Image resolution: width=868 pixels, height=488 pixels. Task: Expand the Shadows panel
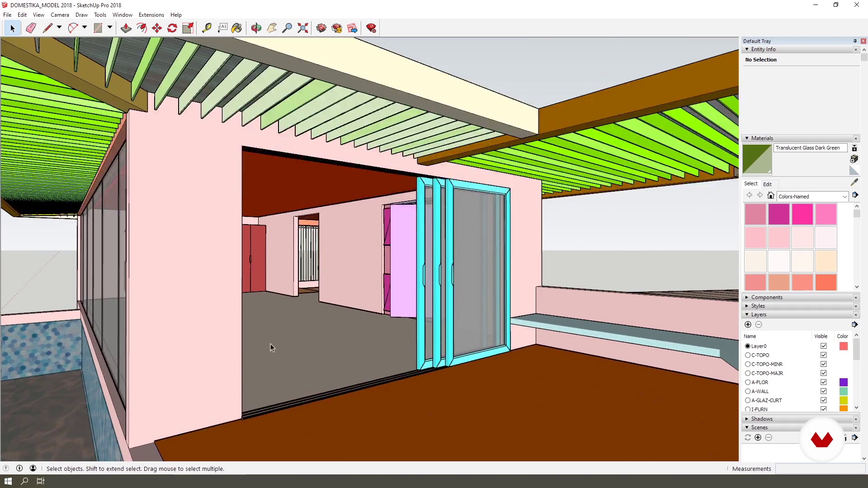762,419
